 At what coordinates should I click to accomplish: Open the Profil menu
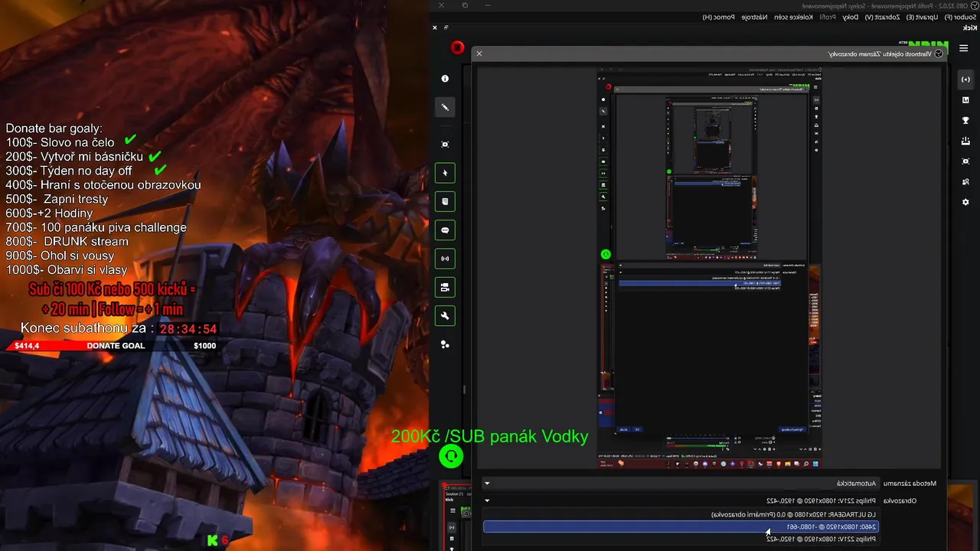(827, 17)
